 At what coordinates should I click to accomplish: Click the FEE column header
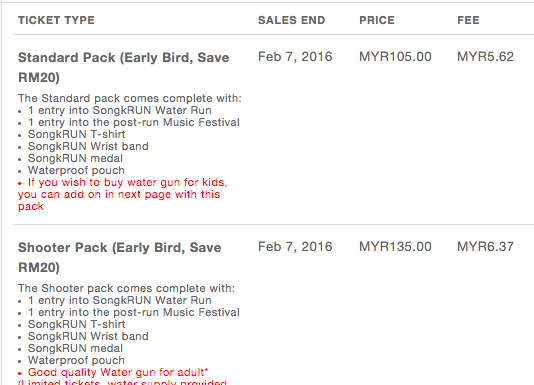pos(468,20)
